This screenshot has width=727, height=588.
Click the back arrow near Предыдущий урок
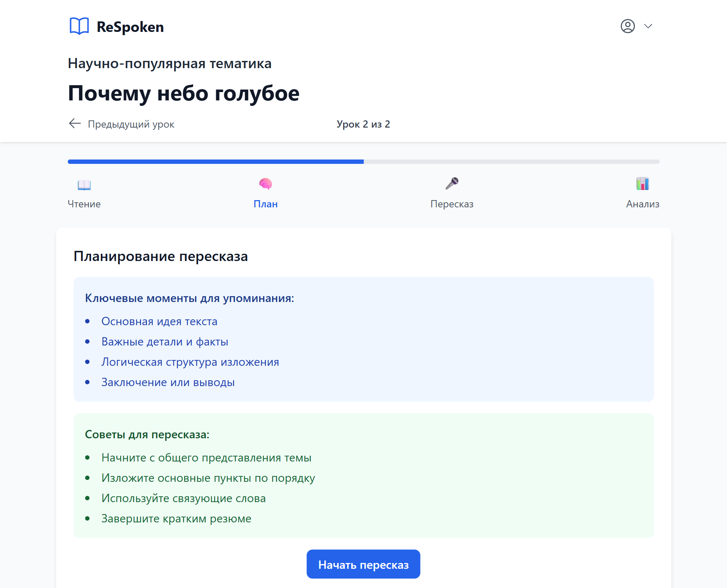pos(74,124)
